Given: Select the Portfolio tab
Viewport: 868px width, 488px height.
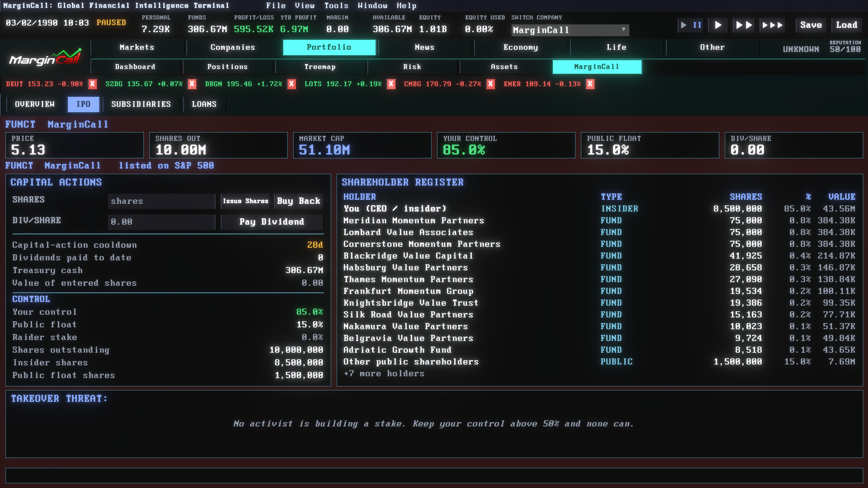Looking at the screenshot, I should (x=329, y=47).
